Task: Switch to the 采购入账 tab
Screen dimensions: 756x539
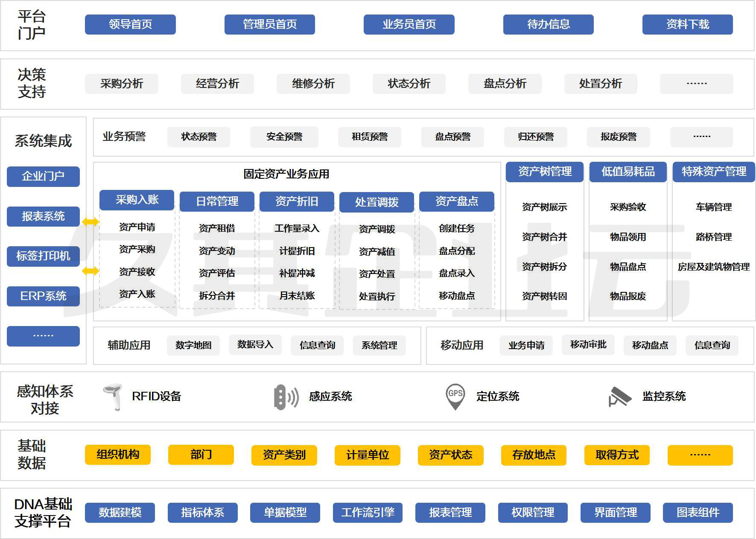Action: [x=137, y=200]
